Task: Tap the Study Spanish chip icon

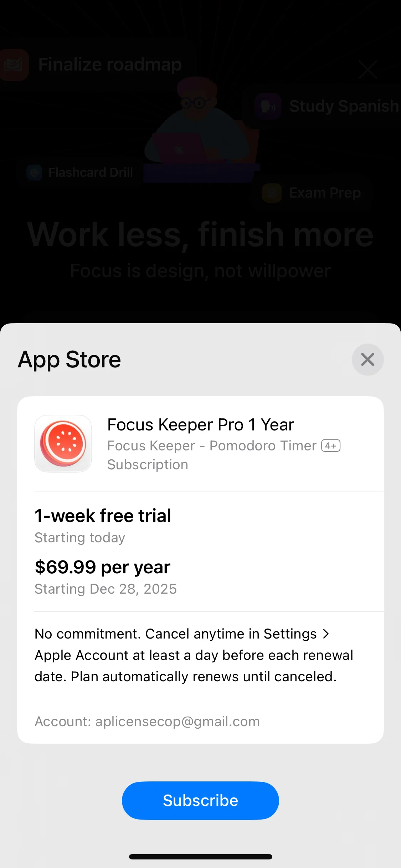Action: click(x=268, y=106)
